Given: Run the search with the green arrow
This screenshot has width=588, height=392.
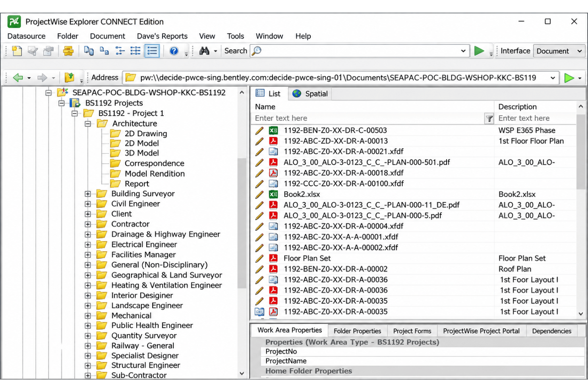Looking at the screenshot, I should point(479,51).
